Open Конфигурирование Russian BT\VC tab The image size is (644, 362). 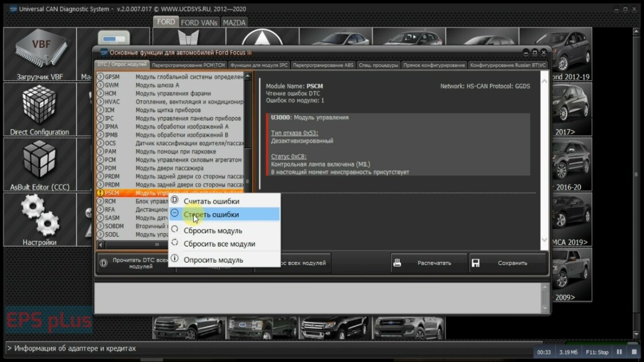[508, 65]
